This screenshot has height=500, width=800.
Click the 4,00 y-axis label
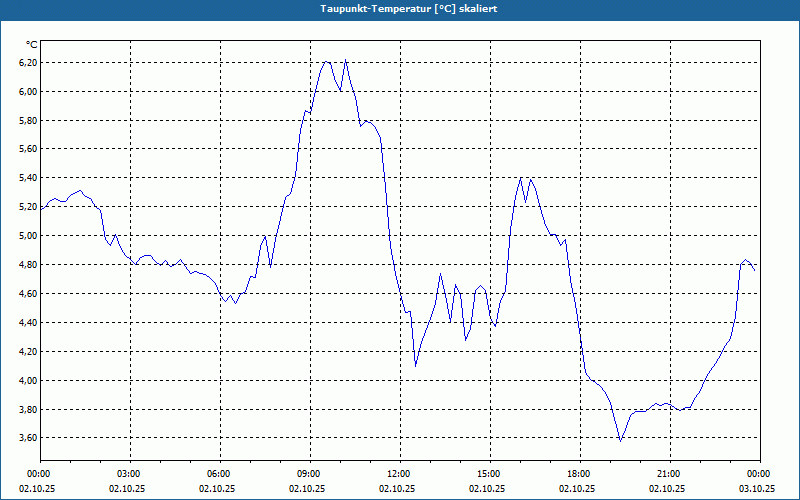(x=28, y=381)
